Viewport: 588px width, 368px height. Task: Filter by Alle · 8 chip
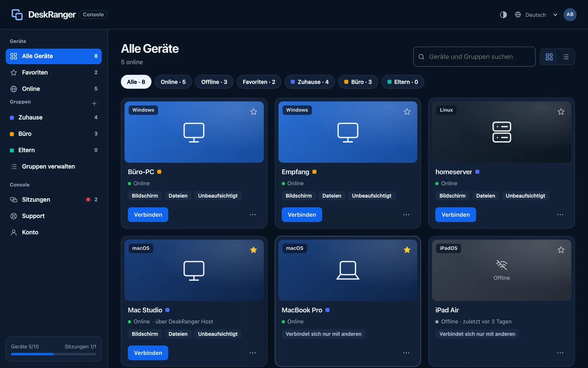[x=136, y=82]
